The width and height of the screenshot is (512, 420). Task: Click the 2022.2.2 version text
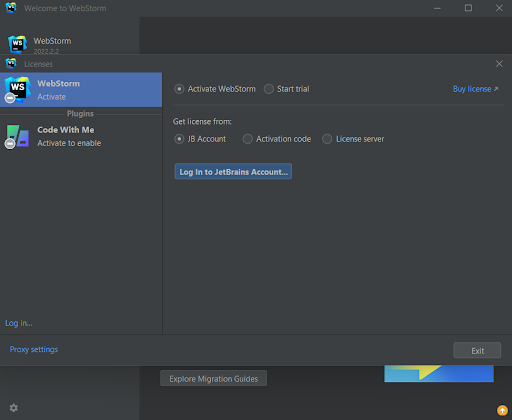tap(46, 51)
